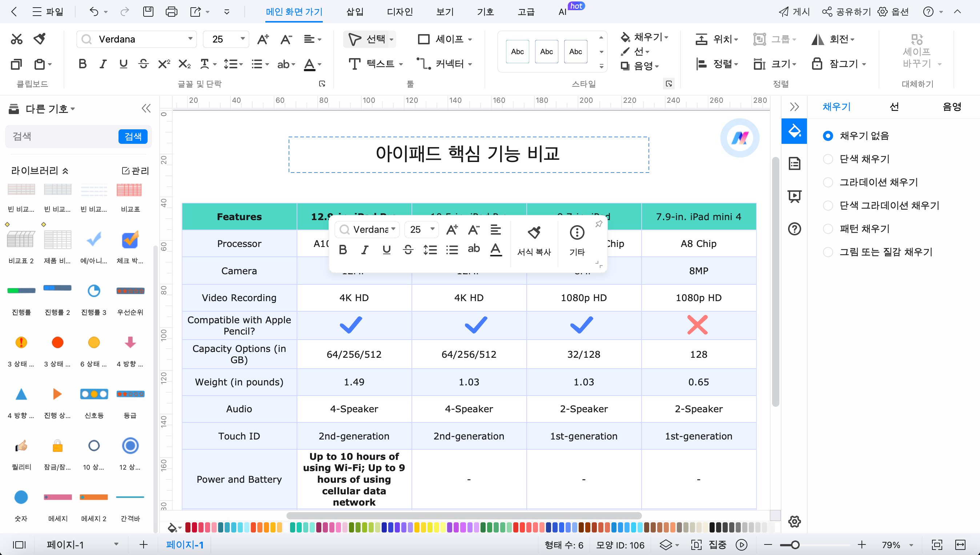This screenshot has height=555, width=980.
Task: Apply subscript formatting in the ribbon
Action: pos(184,64)
